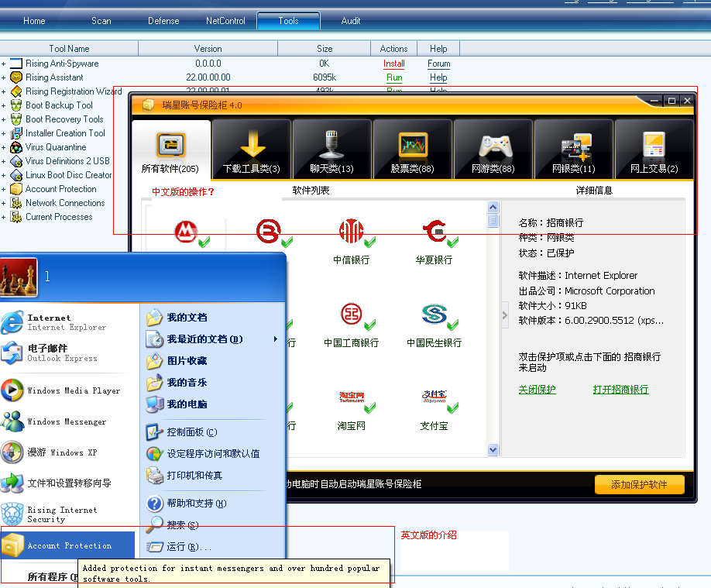
Task: Click software list scrollbar up arrow
Action: (x=493, y=208)
